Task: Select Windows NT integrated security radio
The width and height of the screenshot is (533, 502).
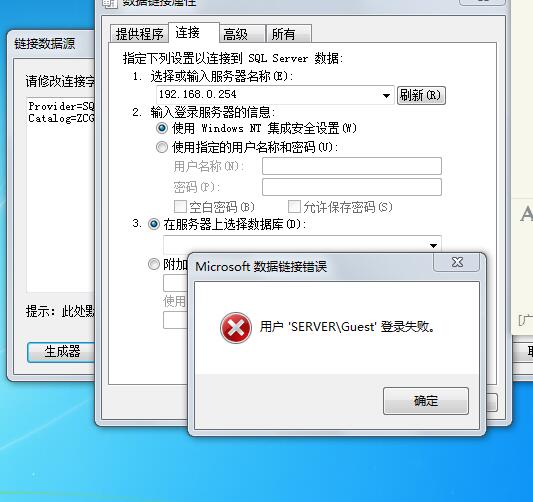Action: point(162,128)
